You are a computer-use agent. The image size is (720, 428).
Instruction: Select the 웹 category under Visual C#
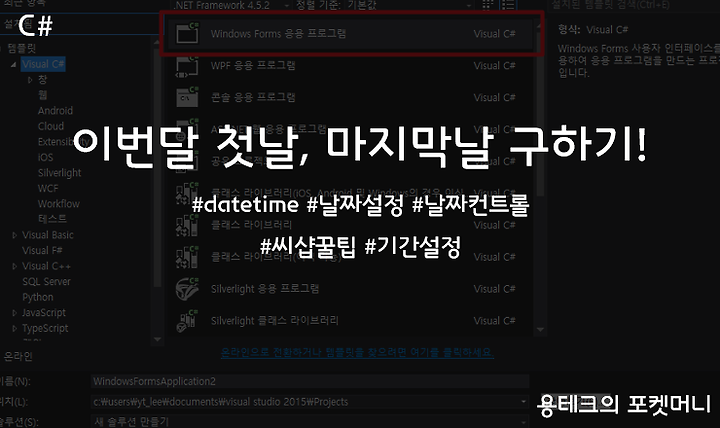pyautogui.click(x=43, y=95)
